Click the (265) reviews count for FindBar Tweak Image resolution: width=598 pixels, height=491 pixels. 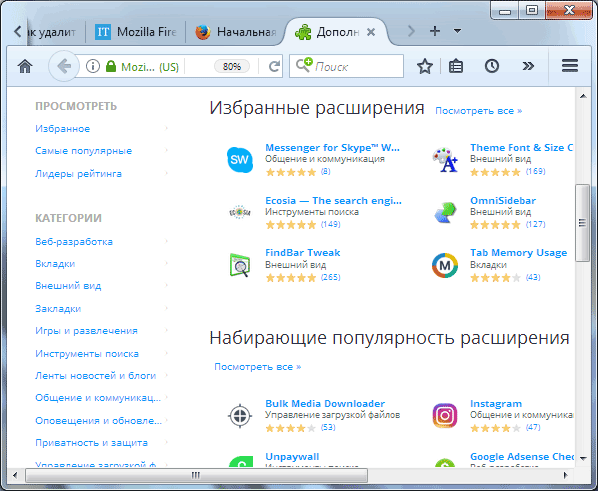pos(330,277)
